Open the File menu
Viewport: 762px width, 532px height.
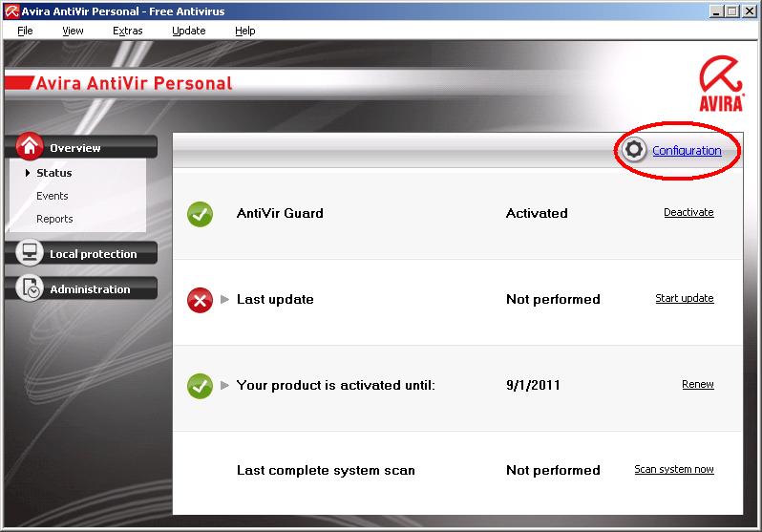(25, 31)
